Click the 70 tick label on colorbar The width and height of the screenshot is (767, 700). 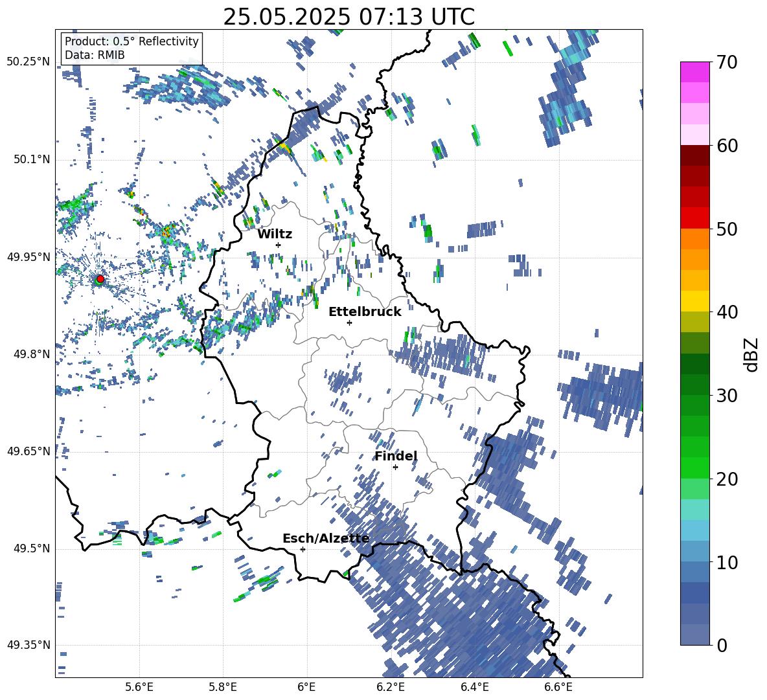727,63
